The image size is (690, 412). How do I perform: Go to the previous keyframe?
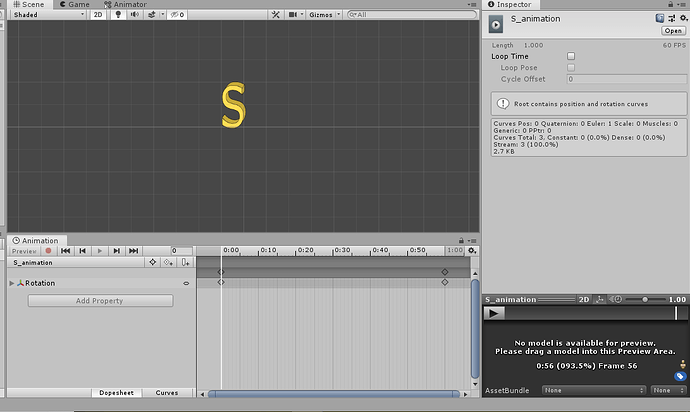coord(83,251)
